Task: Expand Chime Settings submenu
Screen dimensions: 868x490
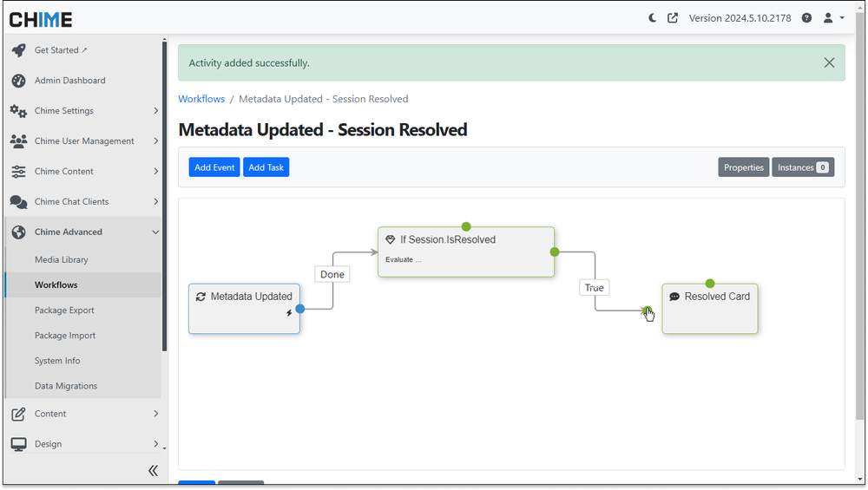Action: 155,111
